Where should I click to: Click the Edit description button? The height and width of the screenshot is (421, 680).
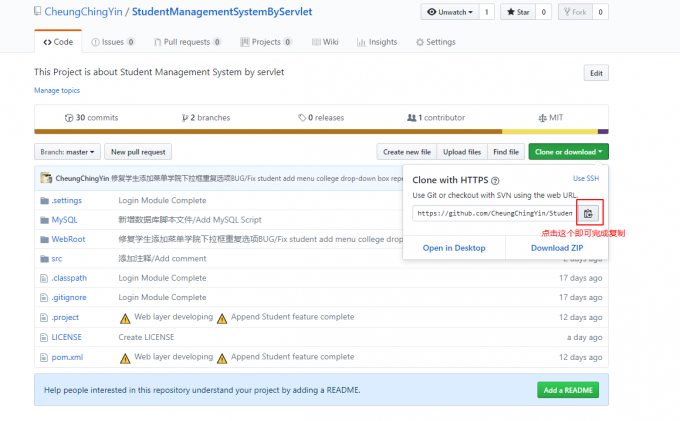(x=596, y=73)
